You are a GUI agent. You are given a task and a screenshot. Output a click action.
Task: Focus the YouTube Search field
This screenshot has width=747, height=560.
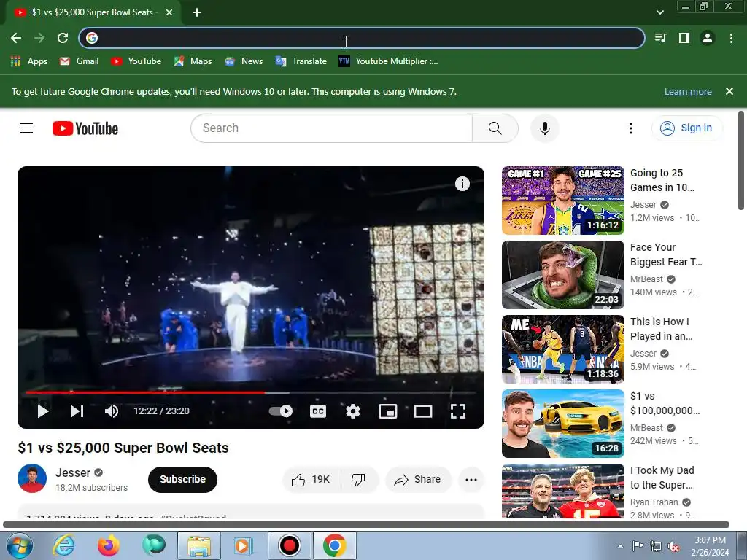(x=332, y=128)
